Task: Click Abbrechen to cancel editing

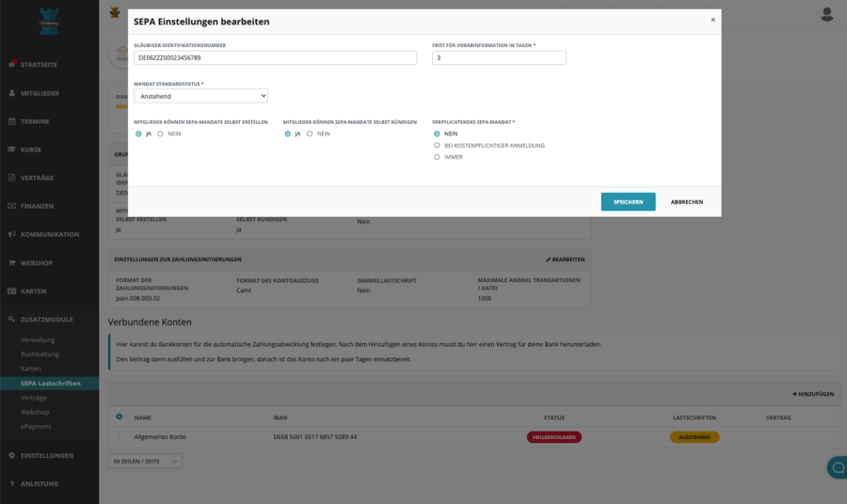Action: [x=687, y=202]
